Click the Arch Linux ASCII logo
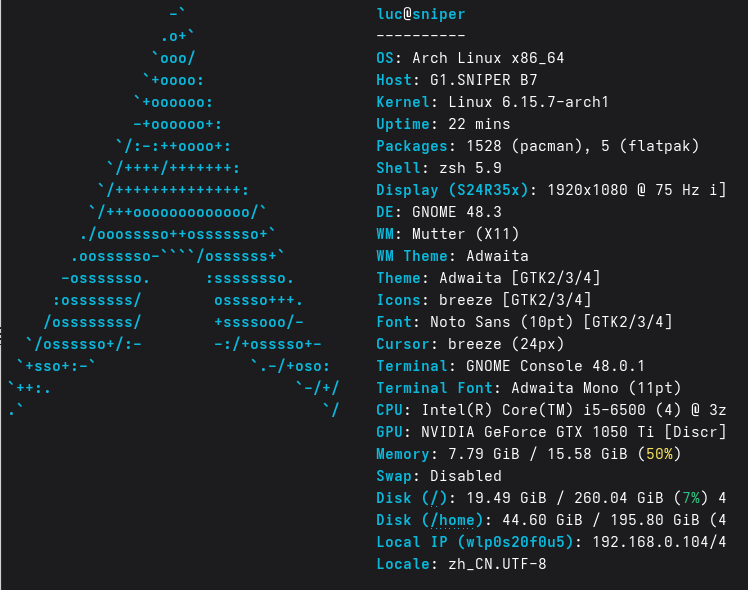Viewport: 748px width, 590px height. [174, 212]
